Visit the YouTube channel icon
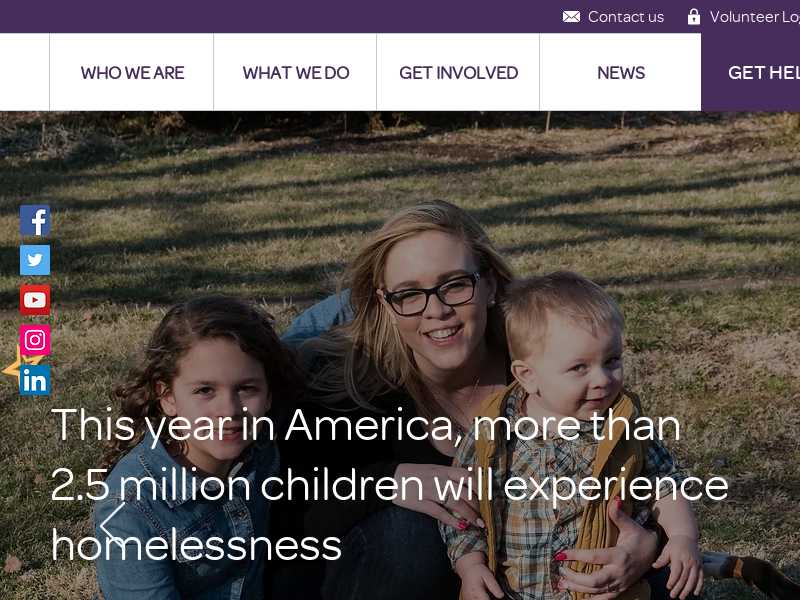The height and width of the screenshot is (600, 800). (35, 300)
